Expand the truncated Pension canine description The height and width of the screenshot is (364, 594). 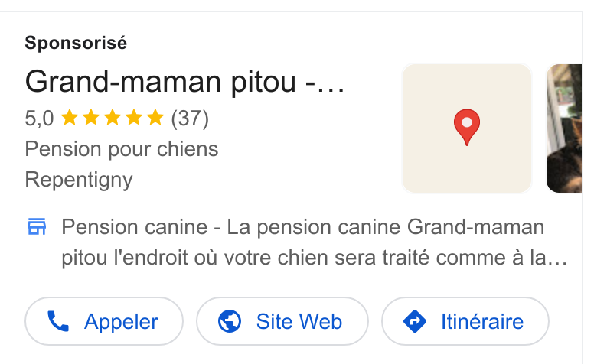coord(315,242)
